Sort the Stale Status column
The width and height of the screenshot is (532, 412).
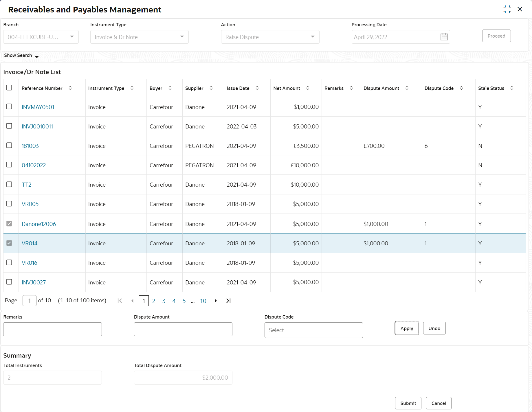(x=512, y=88)
